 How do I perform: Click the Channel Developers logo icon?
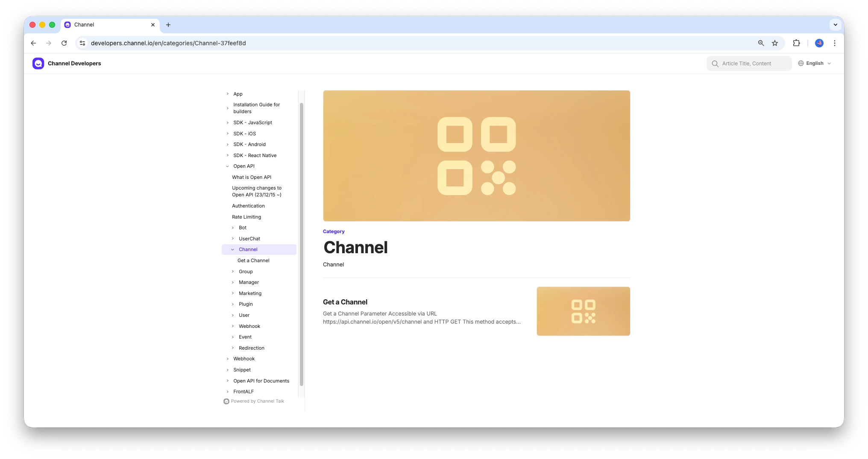click(38, 64)
